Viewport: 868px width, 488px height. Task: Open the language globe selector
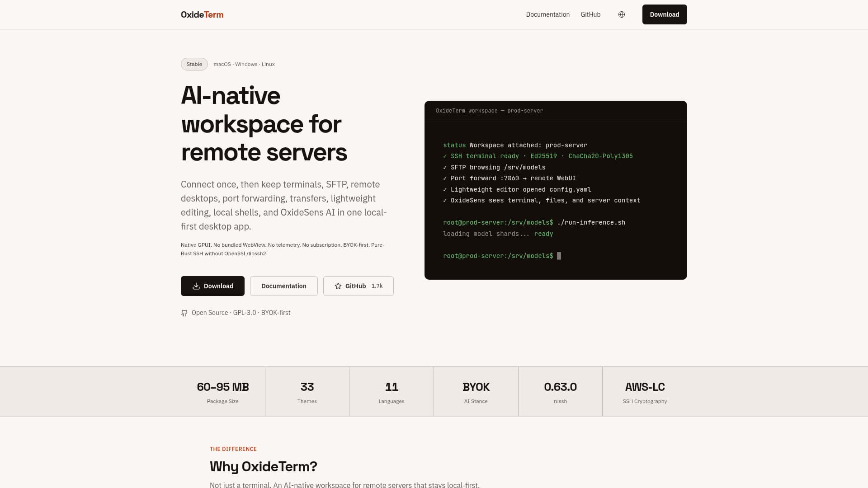coord(622,14)
